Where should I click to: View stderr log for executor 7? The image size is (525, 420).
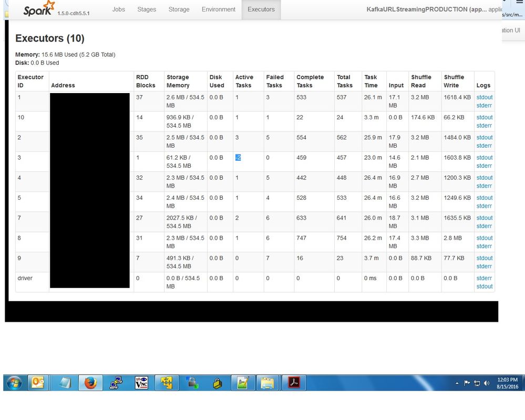pos(484,226)
